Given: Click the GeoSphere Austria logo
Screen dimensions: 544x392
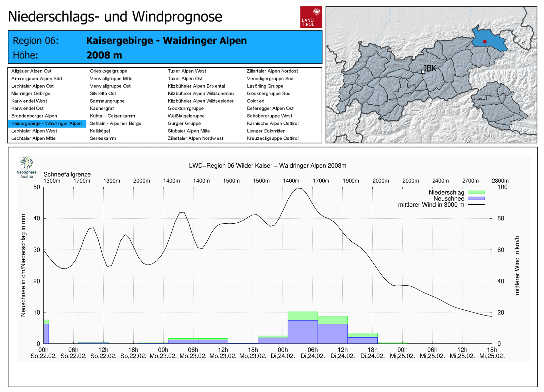Looking at the screenshot, I should tap(27, 167).
